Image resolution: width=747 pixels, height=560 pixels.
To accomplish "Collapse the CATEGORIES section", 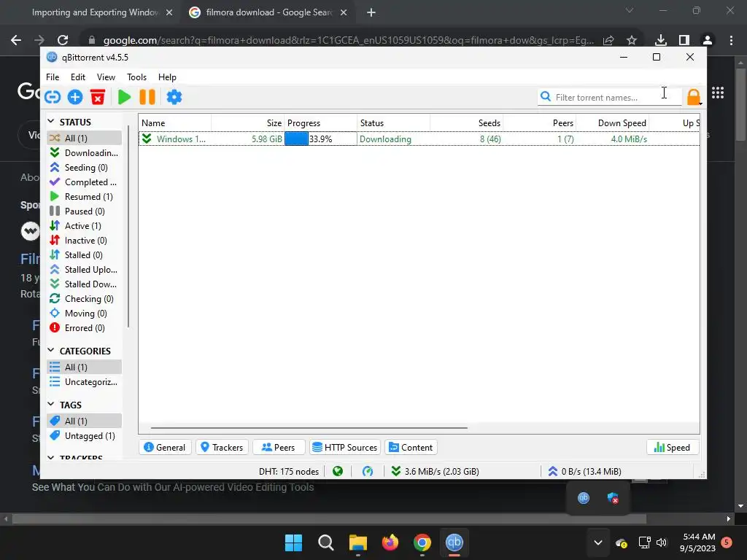I will tap(51, 351).
